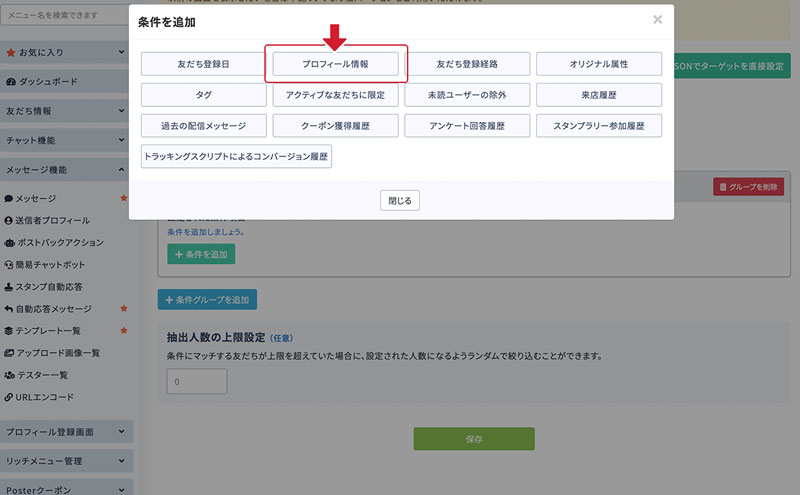The image size is (800, 495).
Task: Pick クーポン獲得履歴 condition
Action: pyautogui.click(x=336, y=126)
